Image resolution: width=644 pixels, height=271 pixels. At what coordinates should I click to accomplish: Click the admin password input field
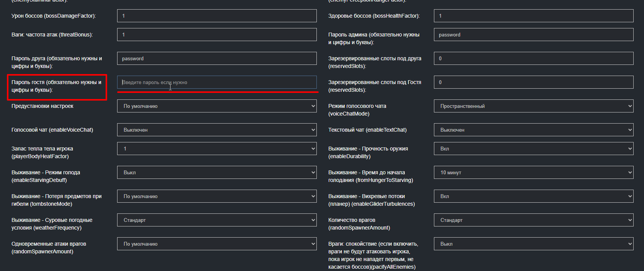click(x=533, y=35)
